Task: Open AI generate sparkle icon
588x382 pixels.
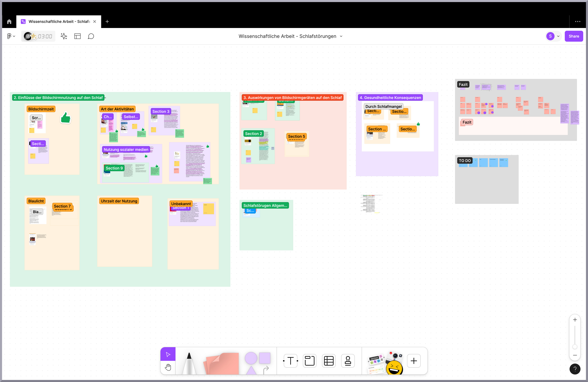Action: [x=64, y=36]
